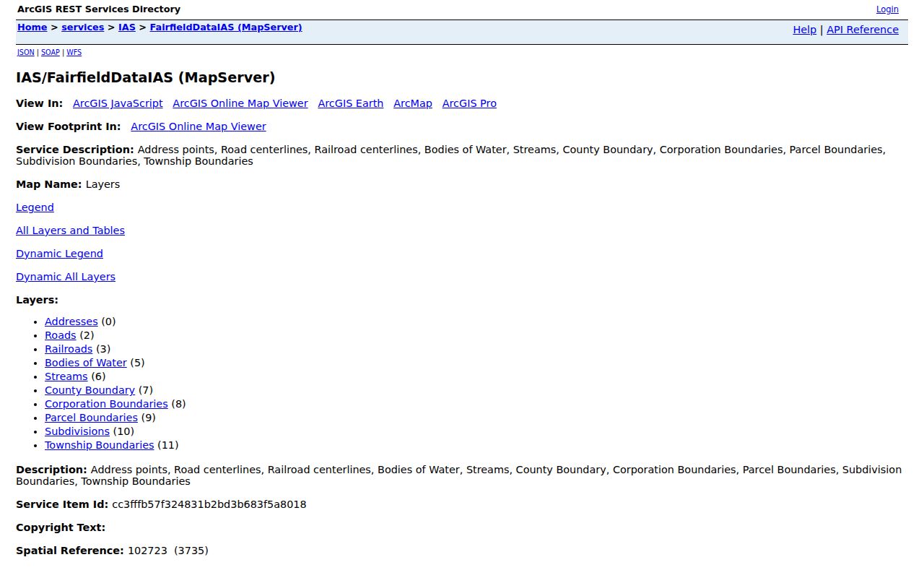Open the IAS folder breadcrumb
This screenshot has height=578, width=924.
127,27
